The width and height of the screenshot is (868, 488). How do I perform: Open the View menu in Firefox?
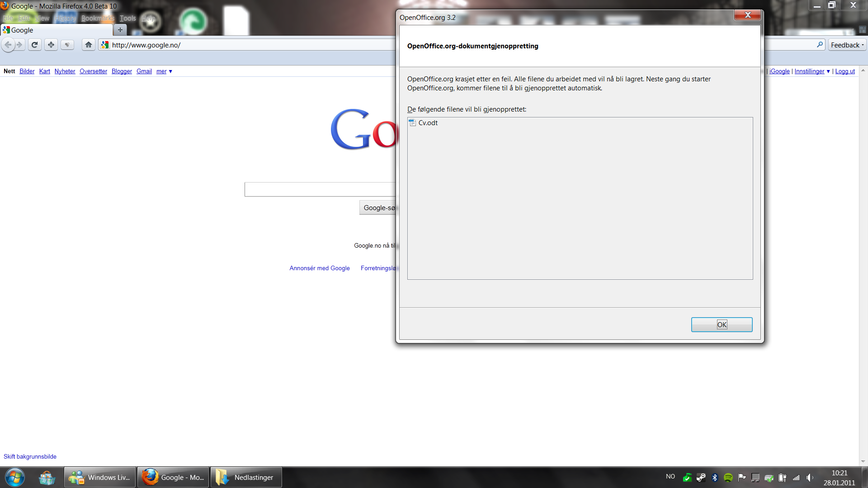point(42,18)
